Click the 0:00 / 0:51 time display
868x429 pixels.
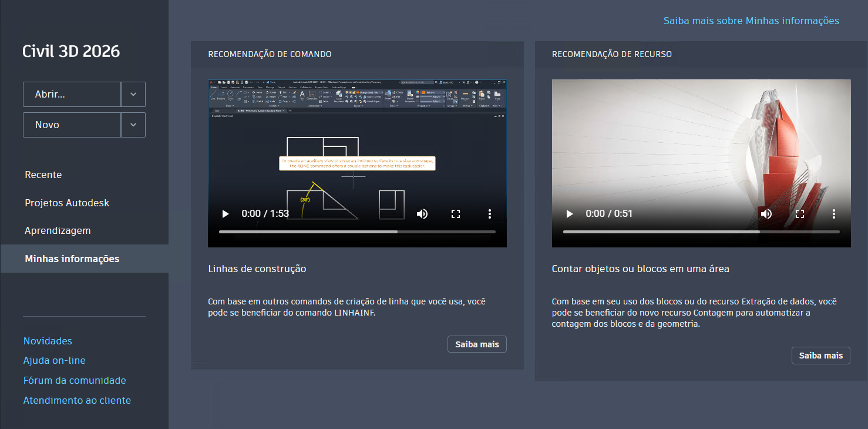[609, 214]
